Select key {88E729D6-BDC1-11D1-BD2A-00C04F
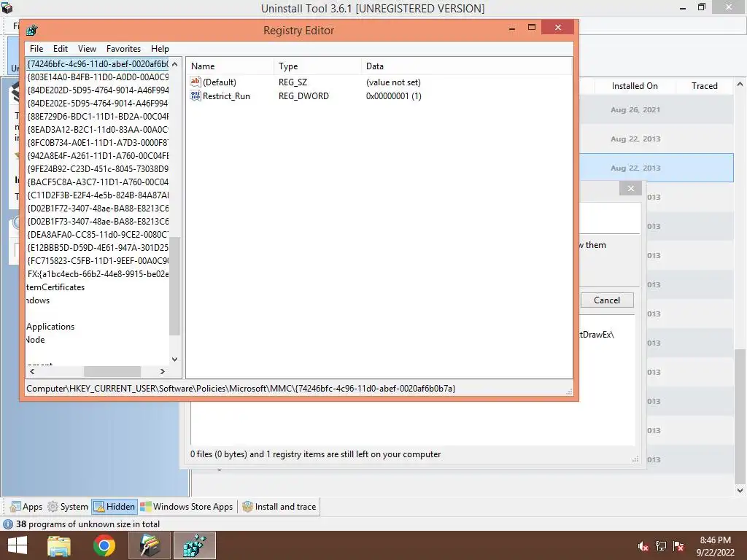 [98, 116]
